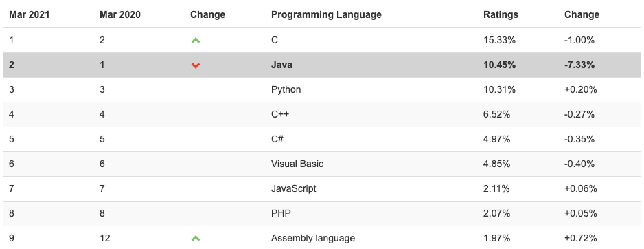The width and height of the screenshot is (644, 249).
Task: Click the '+0.72%' change value
Action: [581, 238]
